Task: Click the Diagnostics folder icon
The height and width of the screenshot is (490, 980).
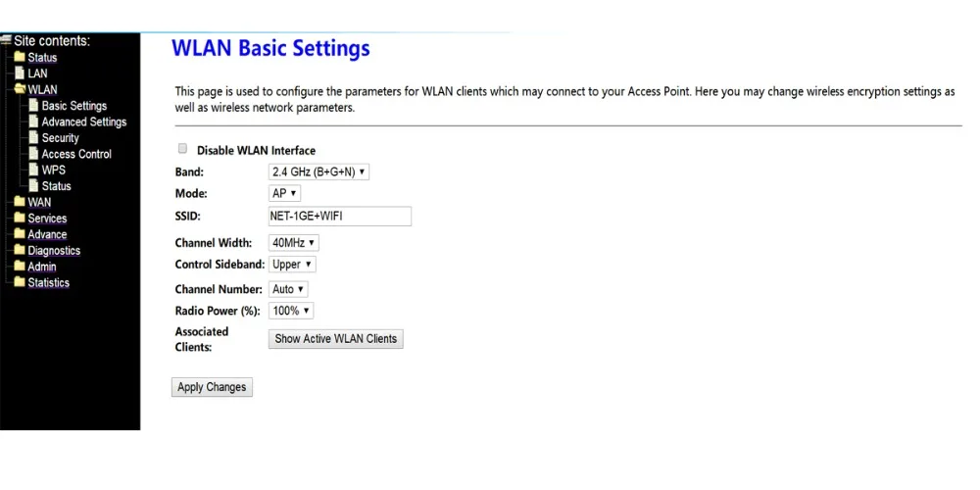Action: click(x=20, y=250)
